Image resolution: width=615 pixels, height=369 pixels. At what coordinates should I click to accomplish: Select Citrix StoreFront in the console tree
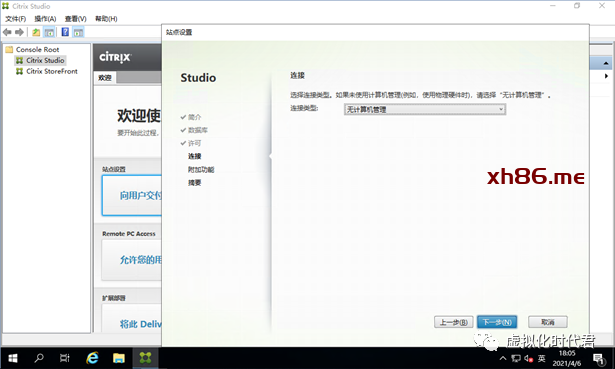52,71
